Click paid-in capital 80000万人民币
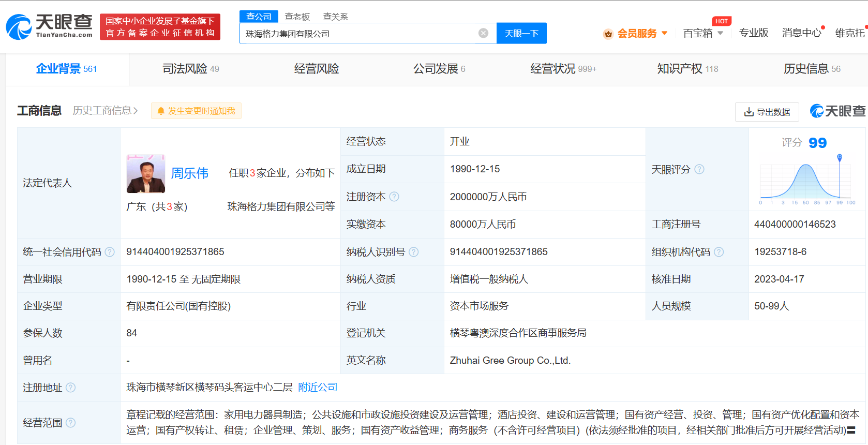Screen dimensions: 868x445 coord(483,225)
